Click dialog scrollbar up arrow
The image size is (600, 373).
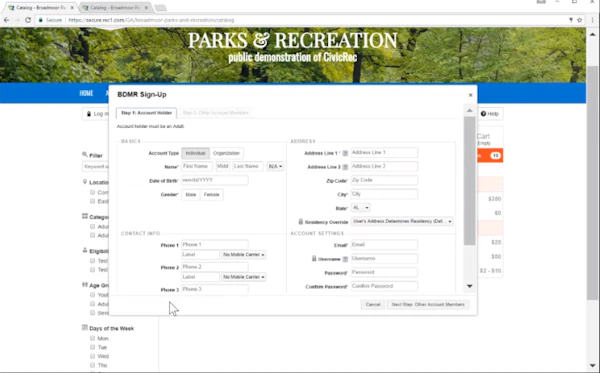point(470,111)
